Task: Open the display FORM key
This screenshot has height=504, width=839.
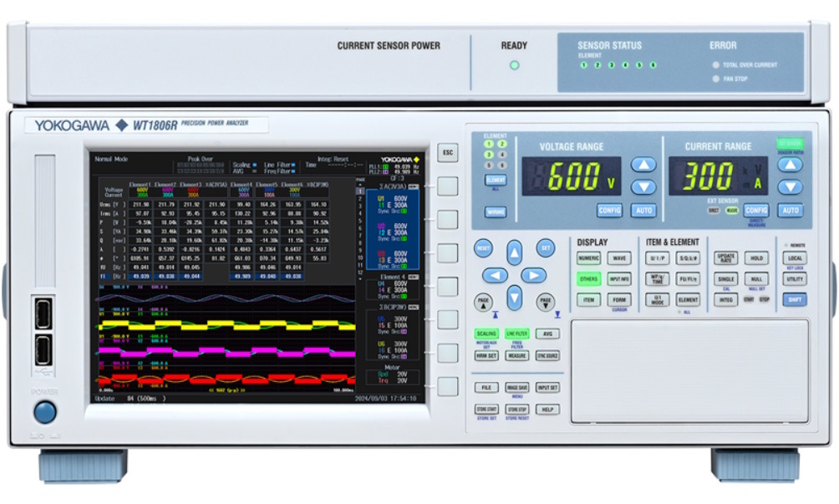Action: click(x=619, y=299)
